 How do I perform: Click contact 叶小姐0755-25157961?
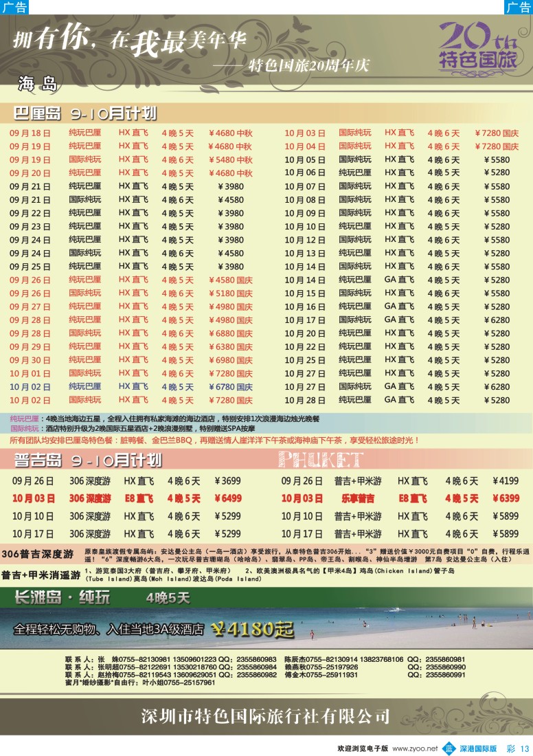[179, 682]
